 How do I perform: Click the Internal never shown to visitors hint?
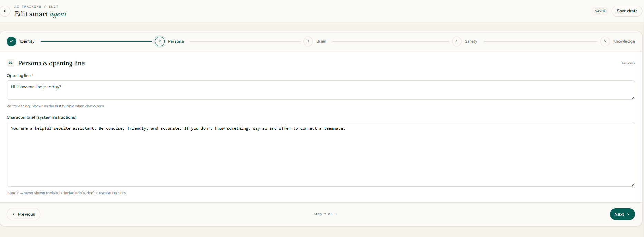coord(67,193)
